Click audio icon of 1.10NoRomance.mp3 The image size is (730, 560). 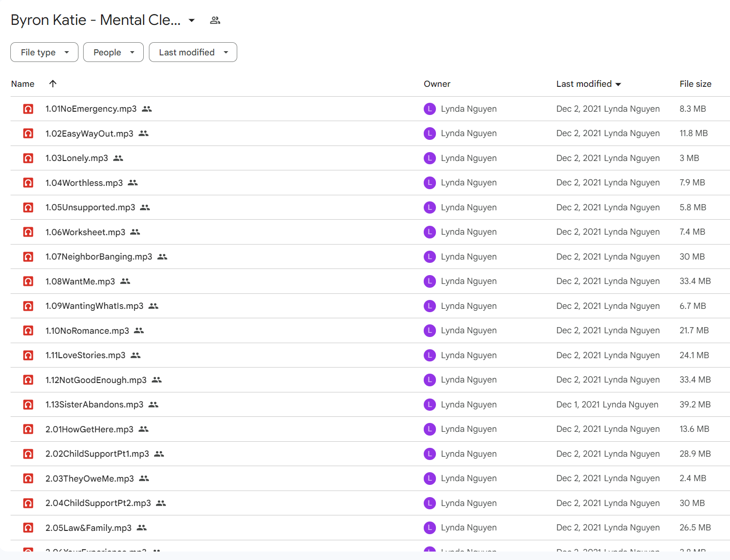click(28, 330)
